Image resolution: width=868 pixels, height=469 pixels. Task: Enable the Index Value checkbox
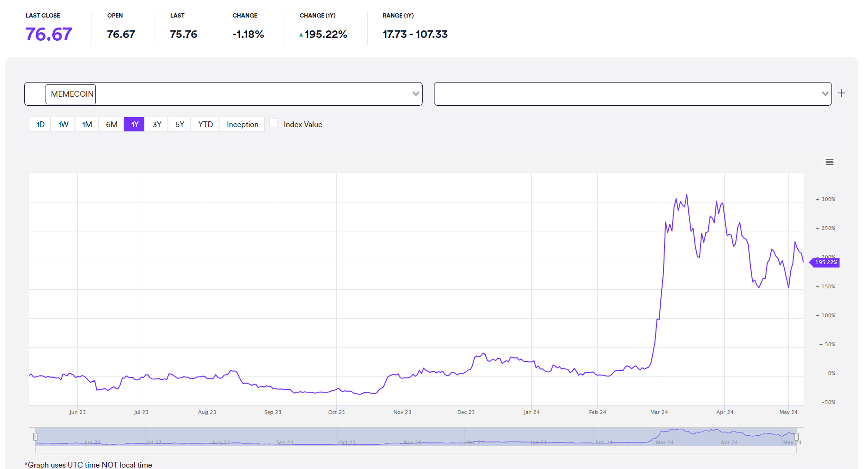274,123
